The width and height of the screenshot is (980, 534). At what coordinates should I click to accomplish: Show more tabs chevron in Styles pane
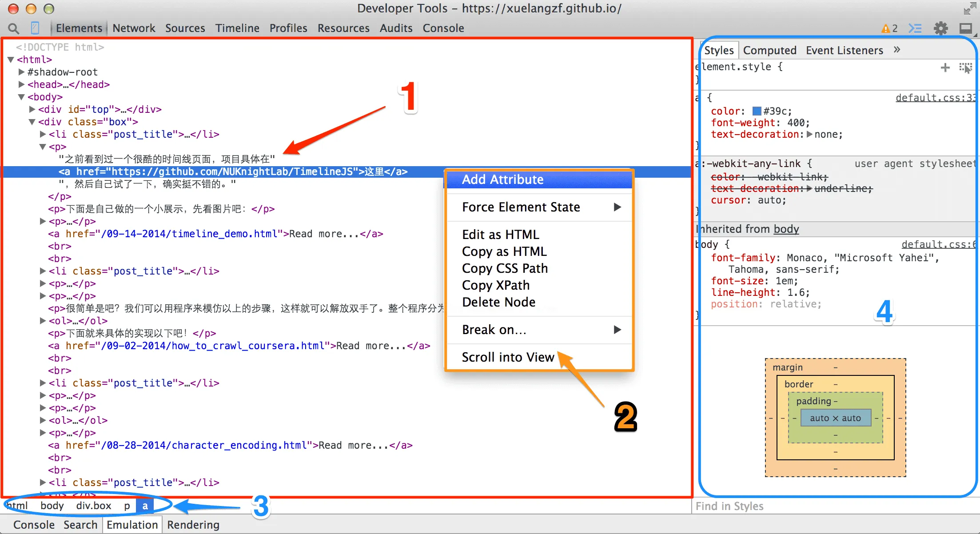[x=897, y=50]
